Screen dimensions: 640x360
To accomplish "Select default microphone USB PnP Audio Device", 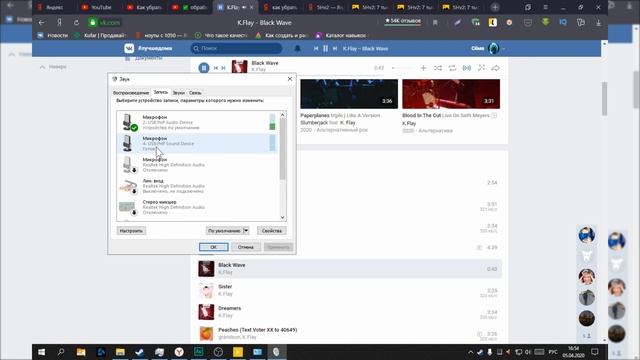I will (197, 122).
